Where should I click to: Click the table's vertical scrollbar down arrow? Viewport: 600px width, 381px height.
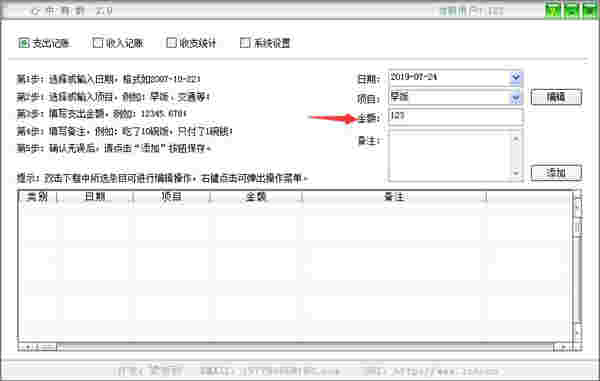pos(578,331)
